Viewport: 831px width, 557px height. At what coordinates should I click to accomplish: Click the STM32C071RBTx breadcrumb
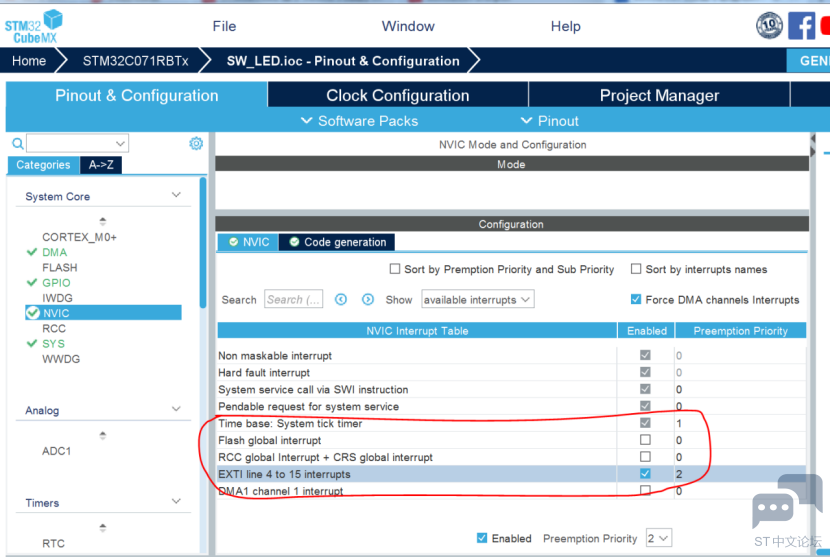click(x=135, y=61)
